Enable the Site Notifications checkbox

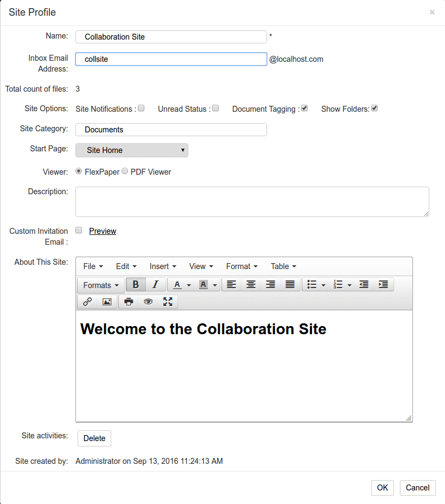click(141, 109)
